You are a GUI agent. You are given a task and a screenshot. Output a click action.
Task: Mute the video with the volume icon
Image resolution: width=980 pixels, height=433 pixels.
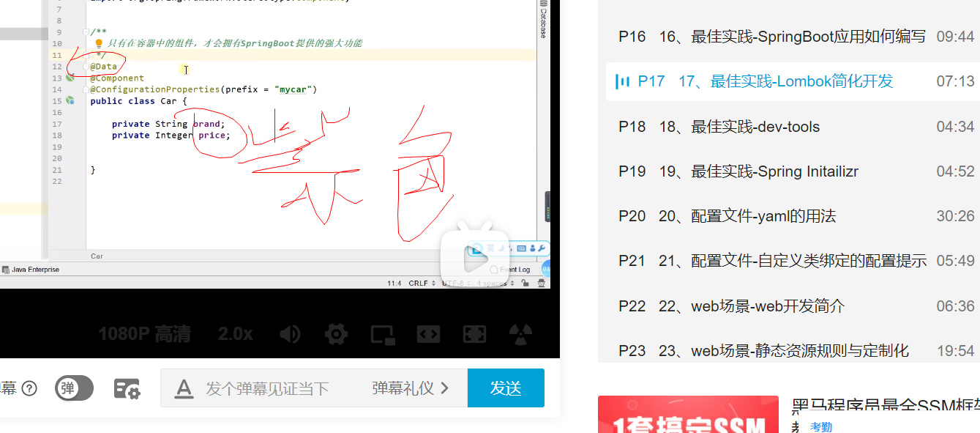[290, 335]
